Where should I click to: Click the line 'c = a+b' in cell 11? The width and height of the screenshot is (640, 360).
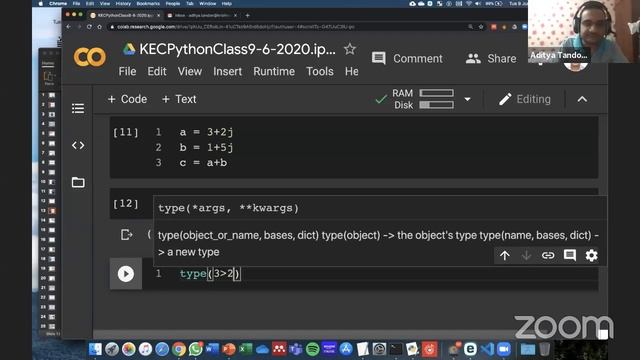point(203,162)
